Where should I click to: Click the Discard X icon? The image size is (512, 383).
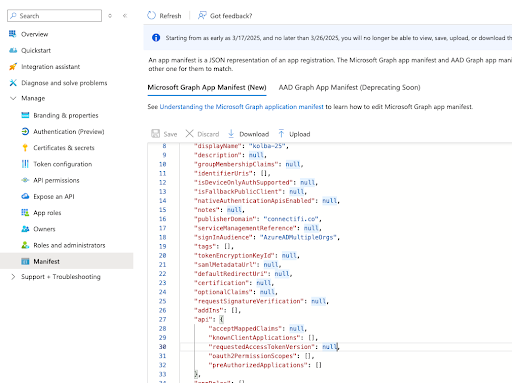pos(189,134)
